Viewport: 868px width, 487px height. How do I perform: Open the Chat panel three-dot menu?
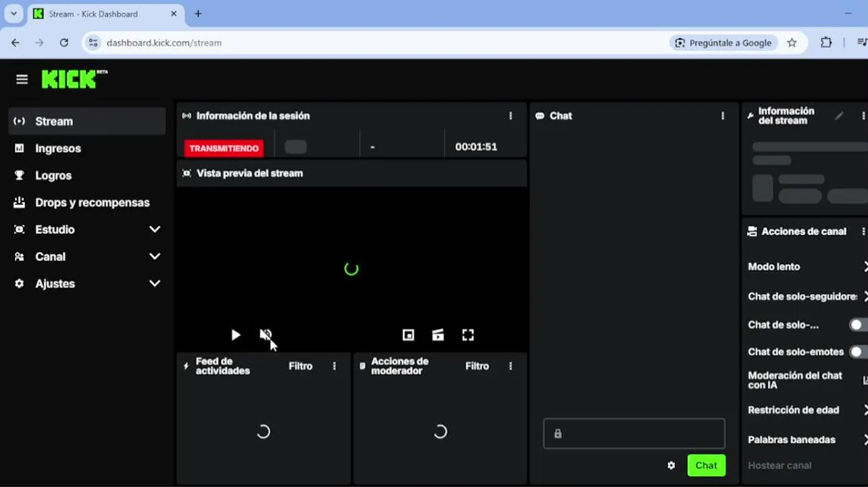723,116
